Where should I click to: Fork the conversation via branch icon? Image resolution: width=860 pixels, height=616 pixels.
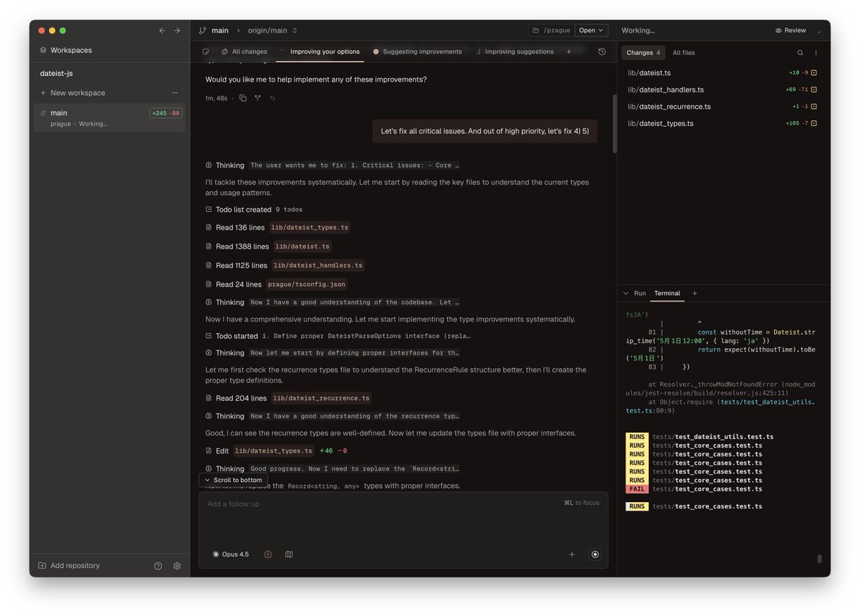(257, 98)
